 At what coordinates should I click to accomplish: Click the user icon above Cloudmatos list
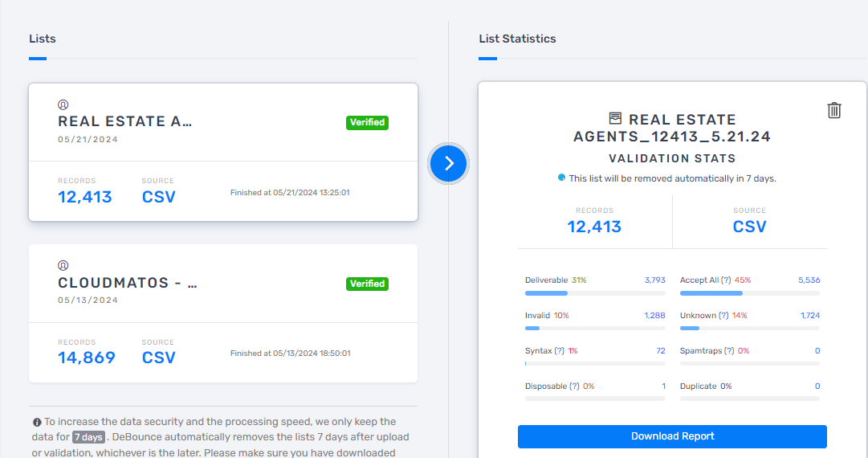[63, 265]
